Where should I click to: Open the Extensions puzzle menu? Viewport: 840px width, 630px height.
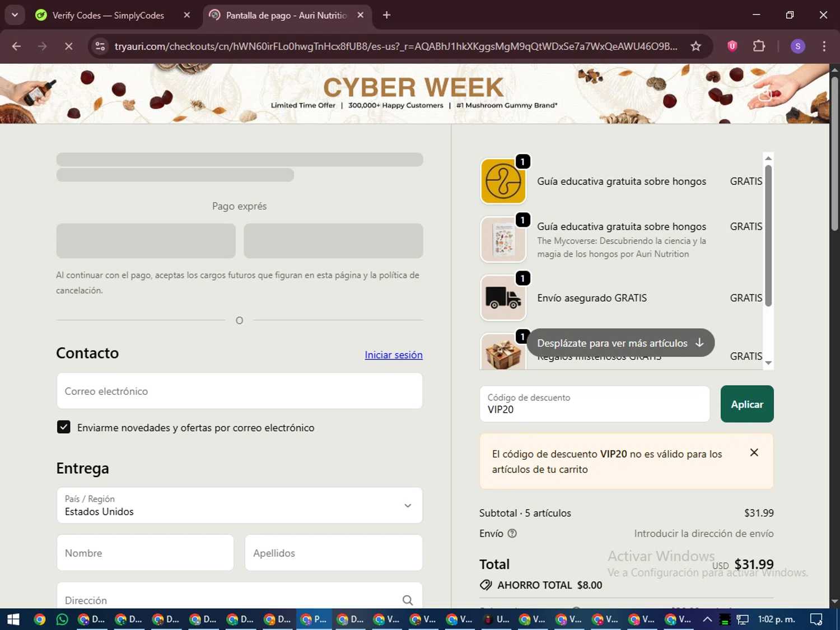759,46
